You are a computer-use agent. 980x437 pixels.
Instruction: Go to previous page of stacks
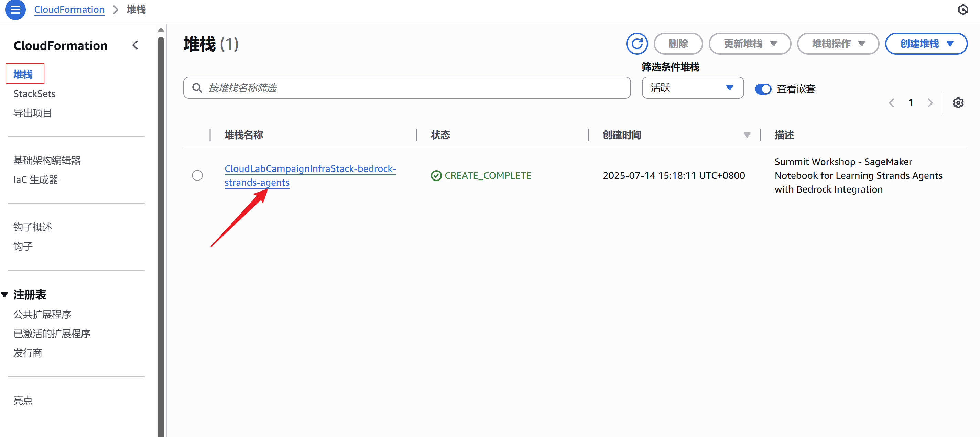pyautogui.click(x=891, y=103)
